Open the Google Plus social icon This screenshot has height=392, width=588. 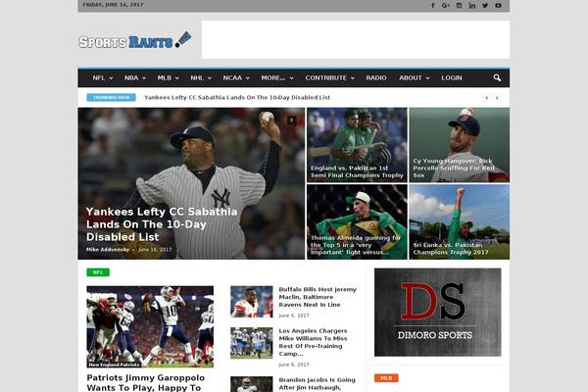point(446,5)
